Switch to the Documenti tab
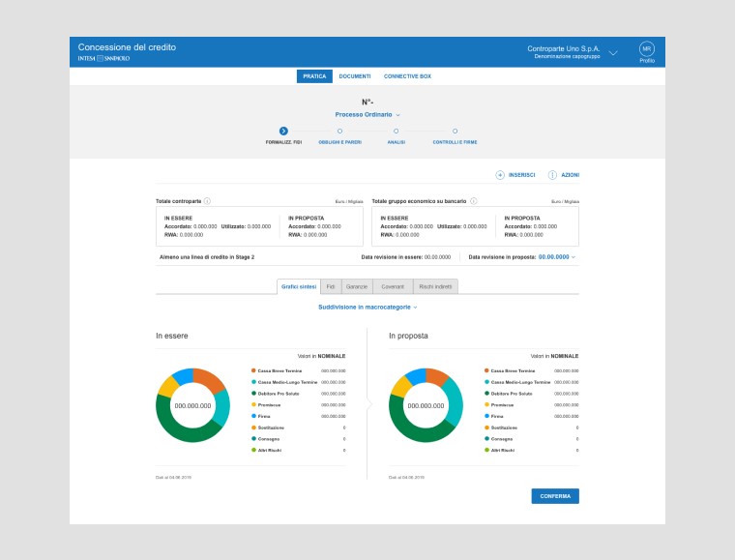The height and width of the screenshot is (560, 735). coord(355,76)
